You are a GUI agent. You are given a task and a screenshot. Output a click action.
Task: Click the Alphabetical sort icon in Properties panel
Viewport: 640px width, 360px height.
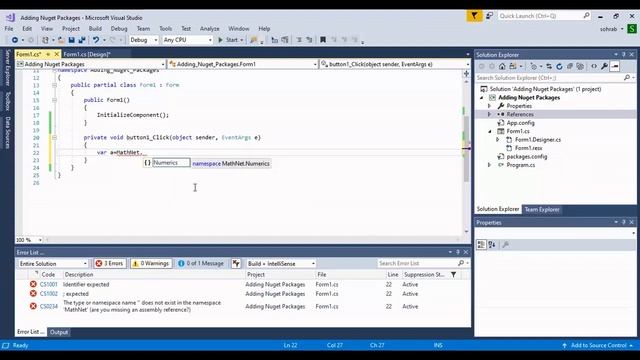click(492, 244)
